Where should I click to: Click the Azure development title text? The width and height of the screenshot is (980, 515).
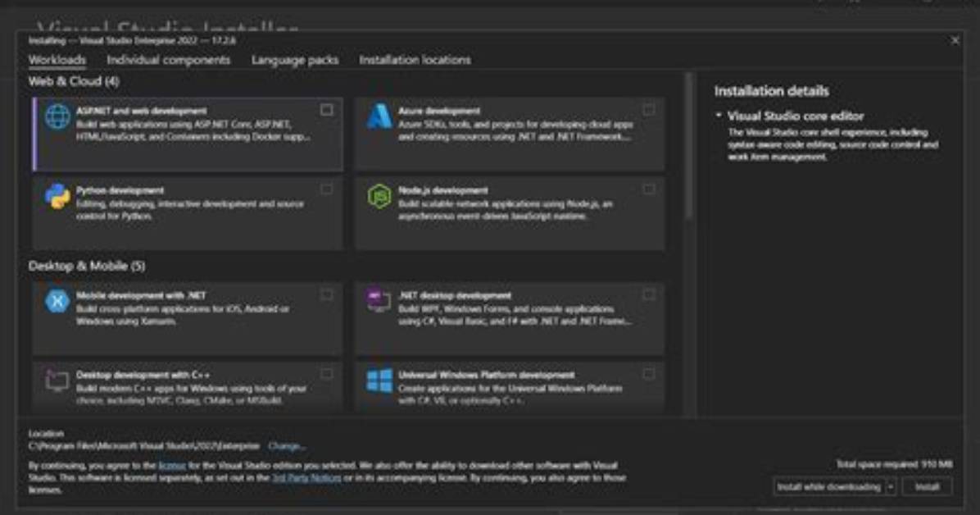pos(439,111)
